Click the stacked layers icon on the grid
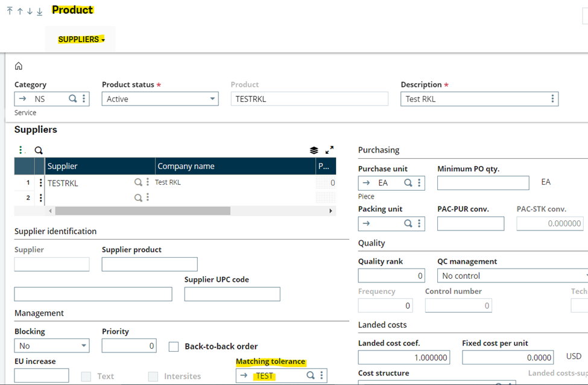 tap(313, 150)
